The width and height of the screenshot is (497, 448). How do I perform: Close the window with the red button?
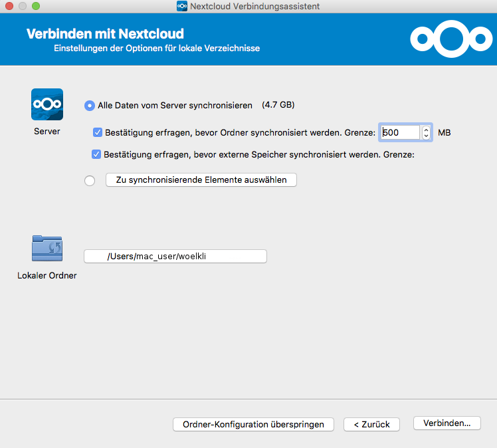pyautogui.click(x=9, y=6)
